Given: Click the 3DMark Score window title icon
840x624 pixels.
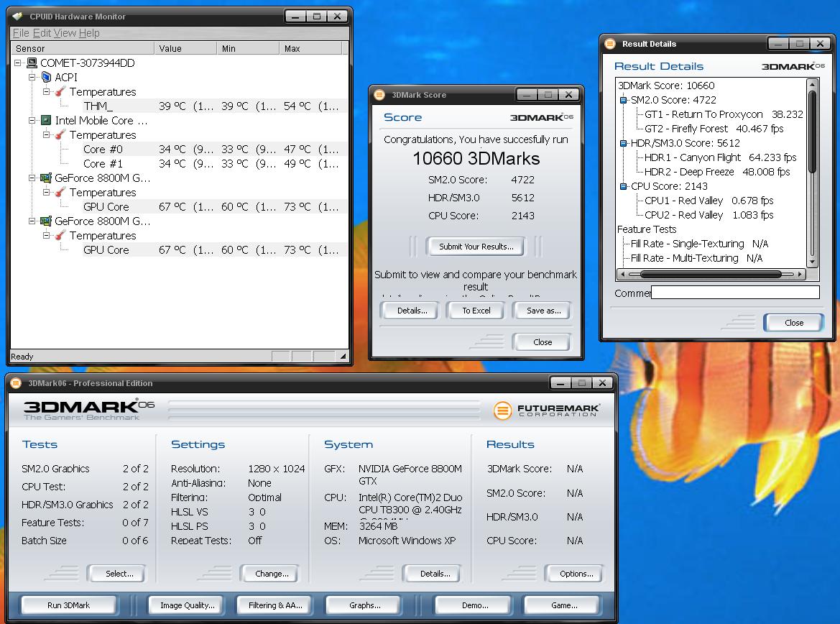Looking at the screenshot, I should (379, 95).
